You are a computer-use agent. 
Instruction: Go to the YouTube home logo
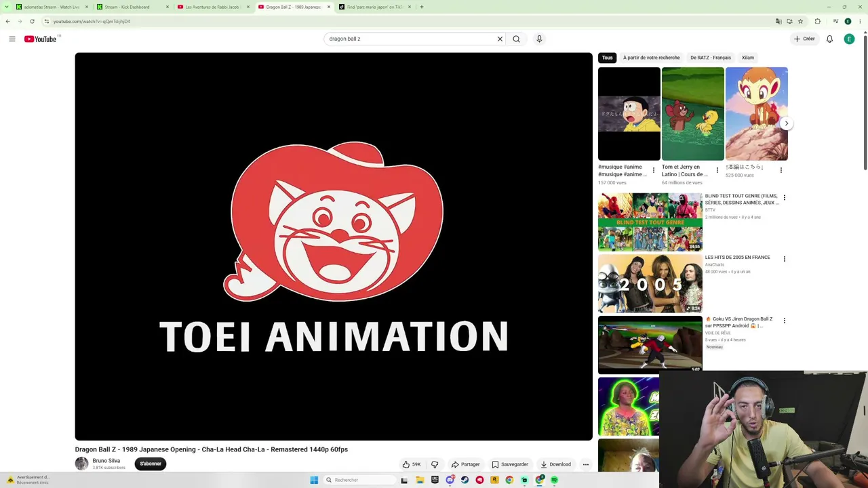point(41,39)
